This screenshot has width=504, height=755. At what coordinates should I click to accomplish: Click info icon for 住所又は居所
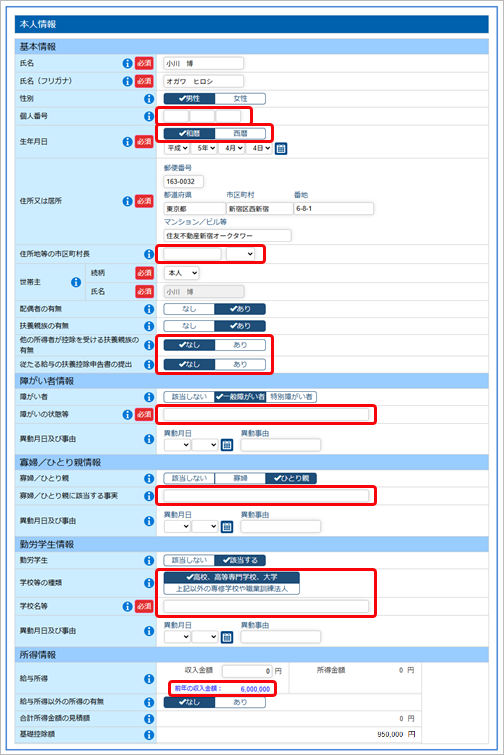click(127, 201)
